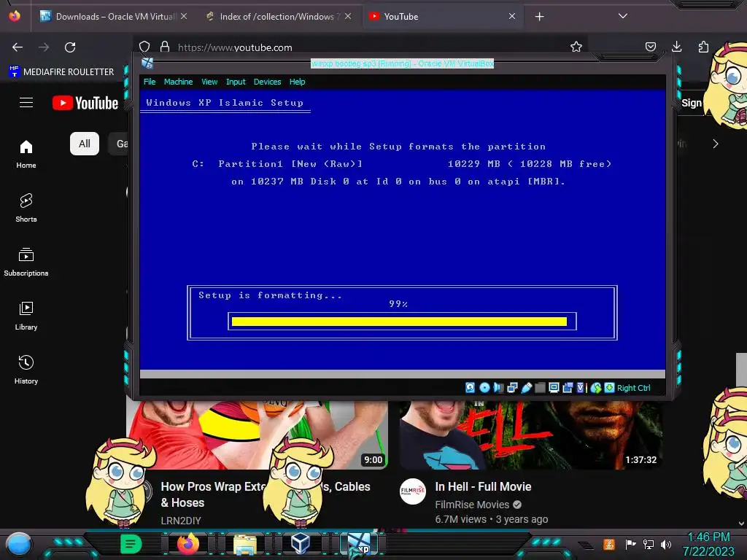Click the display settings status icon
The width and height of the screenshot is (747, 560).
[x=554, y=388]
